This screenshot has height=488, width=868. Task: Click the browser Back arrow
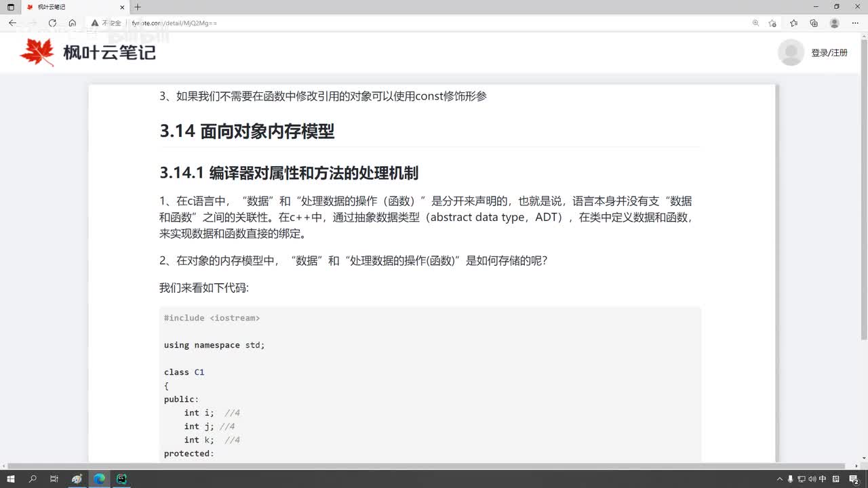coord(12,23)
